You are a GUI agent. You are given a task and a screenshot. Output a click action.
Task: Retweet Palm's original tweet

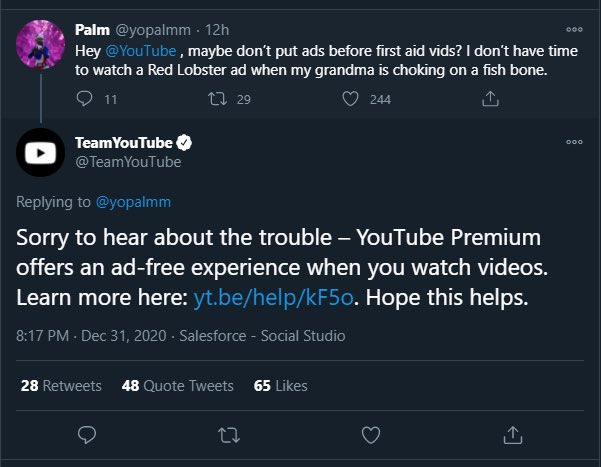(x=216, y=99)
